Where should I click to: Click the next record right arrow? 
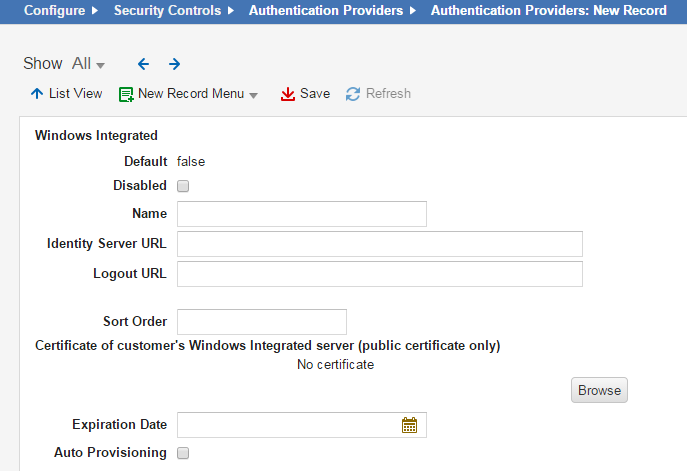click(x=174, y=64)
